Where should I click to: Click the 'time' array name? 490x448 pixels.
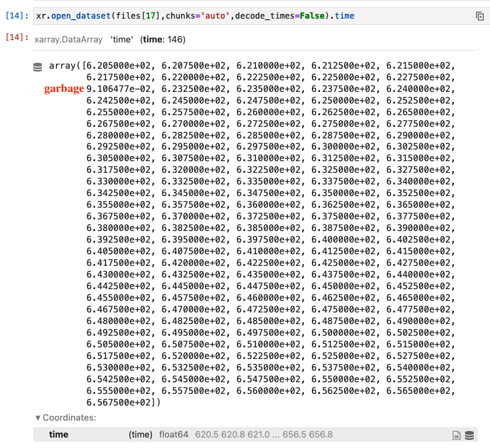click(x=122, y=40)
